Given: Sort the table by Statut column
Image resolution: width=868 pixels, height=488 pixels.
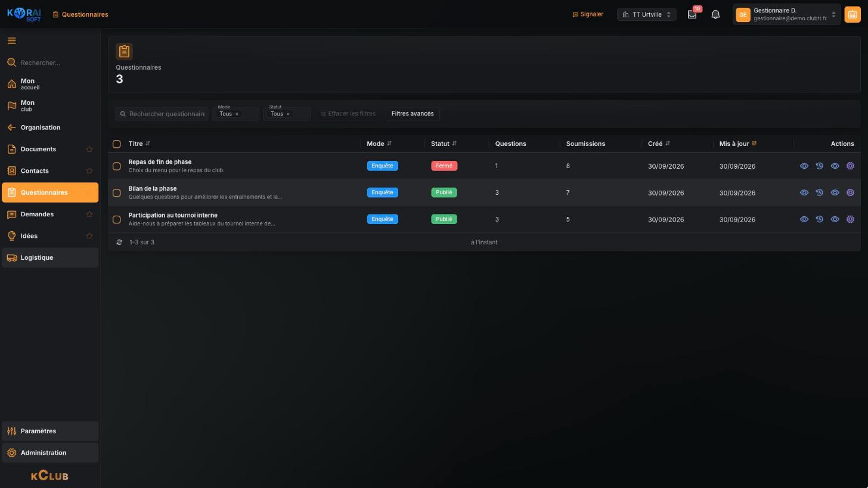Looking at the screenshot, I should pos(444,144).
